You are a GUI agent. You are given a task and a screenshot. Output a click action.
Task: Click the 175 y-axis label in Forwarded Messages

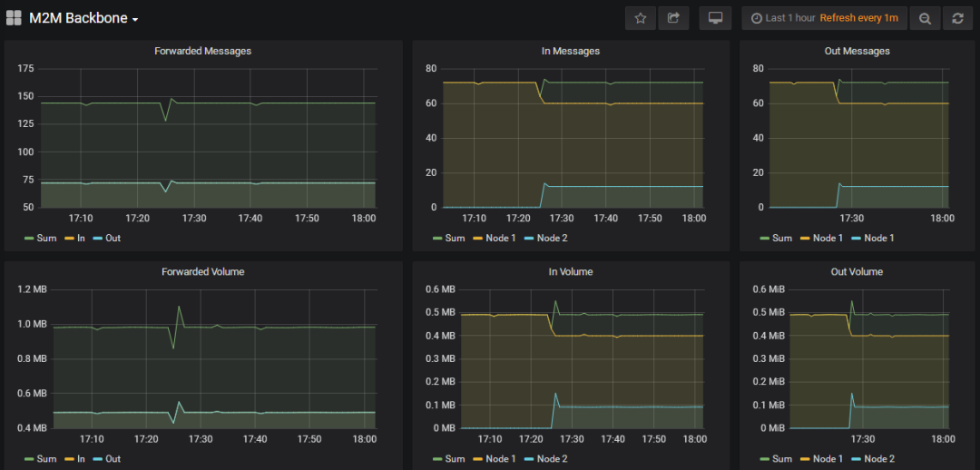coord(25,68)
